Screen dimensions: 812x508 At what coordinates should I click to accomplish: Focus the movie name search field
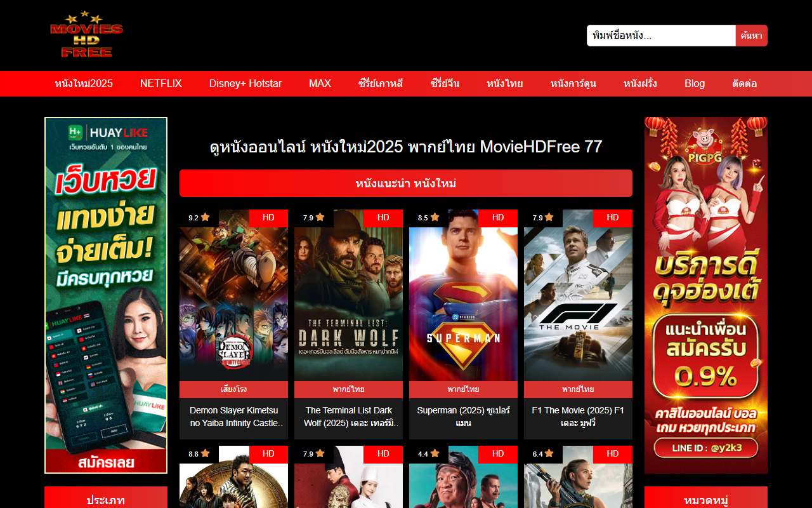661,36
